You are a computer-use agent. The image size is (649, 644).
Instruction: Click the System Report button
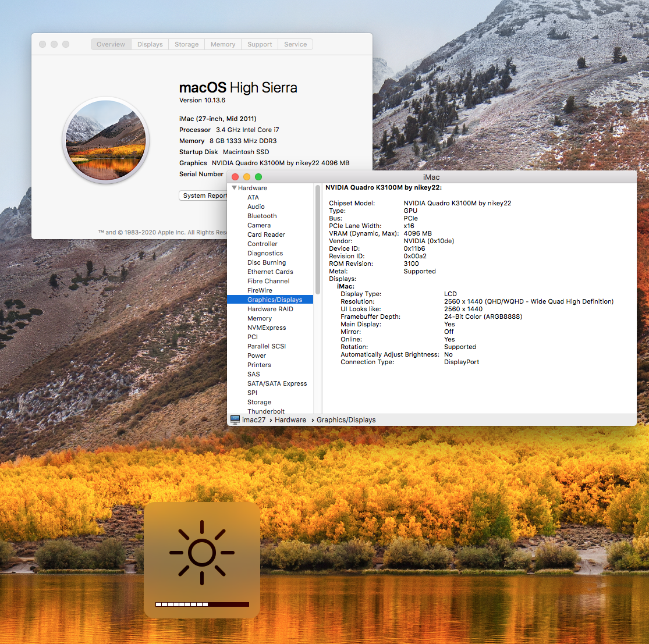(x=203, y=195)
